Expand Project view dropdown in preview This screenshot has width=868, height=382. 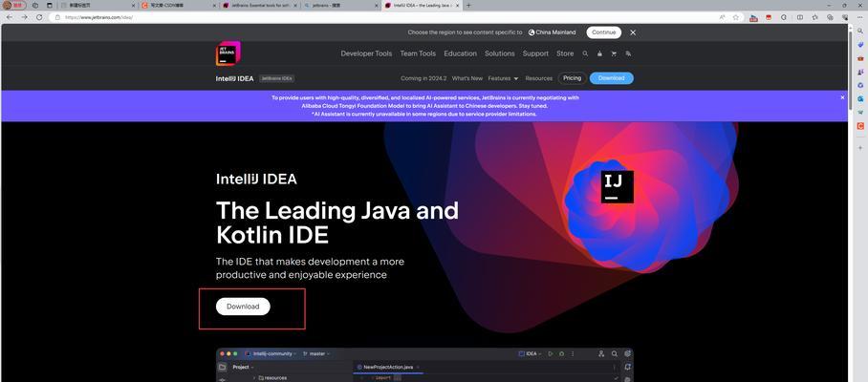tap(244, 367)
